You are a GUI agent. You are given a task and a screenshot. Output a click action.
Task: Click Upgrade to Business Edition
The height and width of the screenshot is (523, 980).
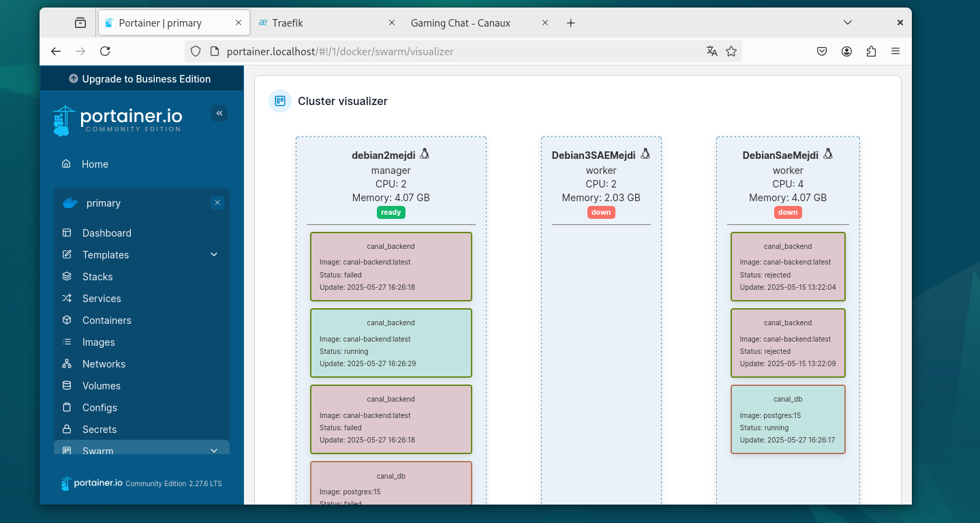(141, 79)
